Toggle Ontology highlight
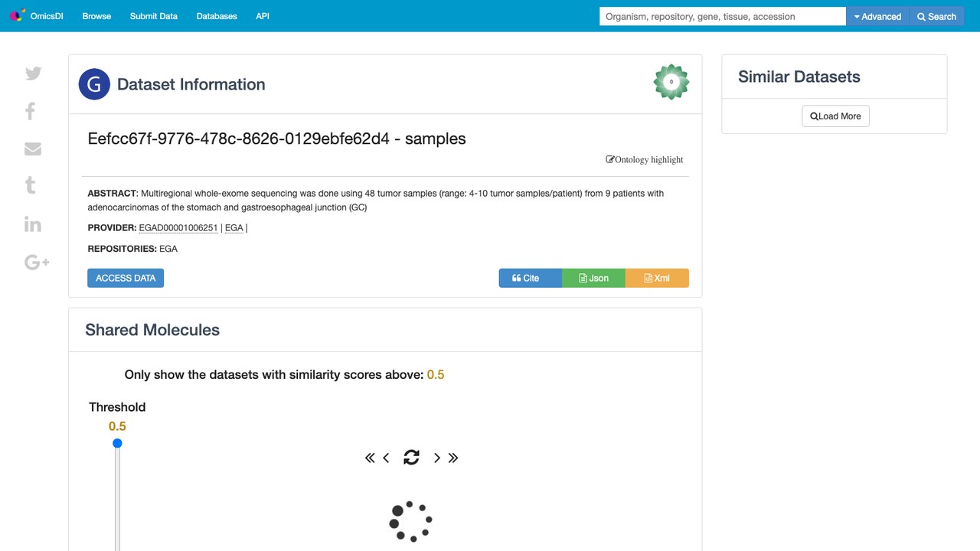 pyautogui.click(x=645, y=159)
